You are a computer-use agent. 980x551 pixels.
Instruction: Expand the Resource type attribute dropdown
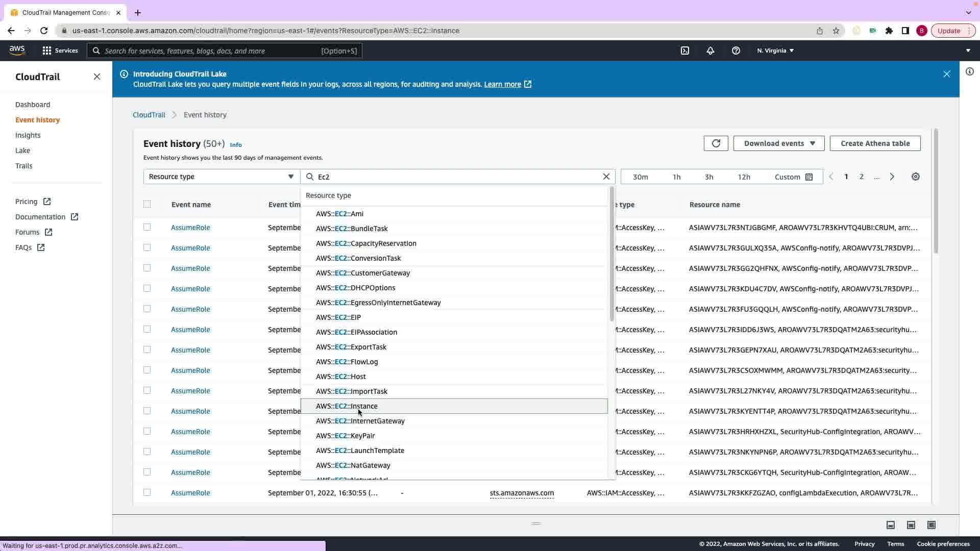click(x=221, y=177)
